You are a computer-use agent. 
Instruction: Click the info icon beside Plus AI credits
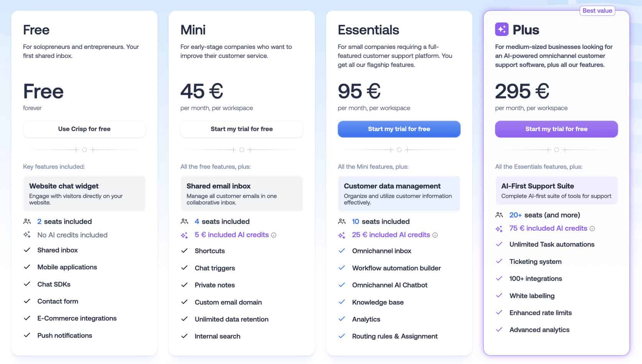[x=592, y=229]
